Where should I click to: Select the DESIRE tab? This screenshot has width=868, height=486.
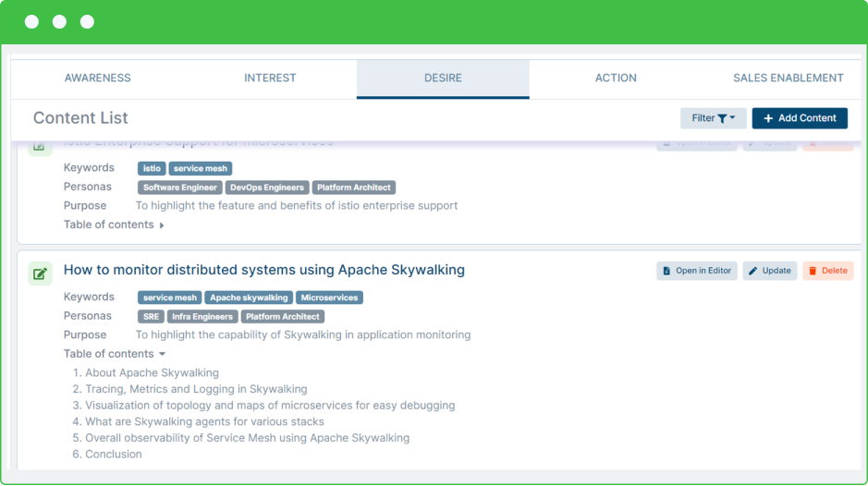click(x=443, y=78)
